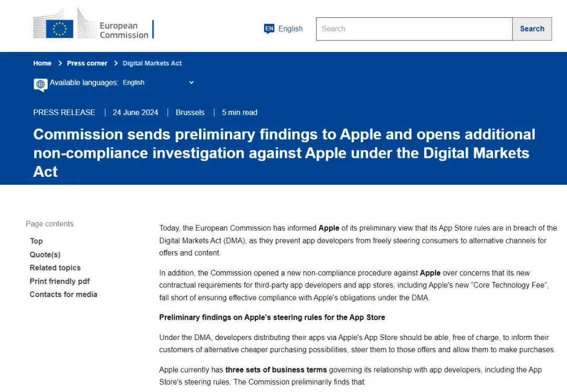Screen dimensions: 567x392
Task: Click the globe icon beside Available languages
Action: (40, 84)
